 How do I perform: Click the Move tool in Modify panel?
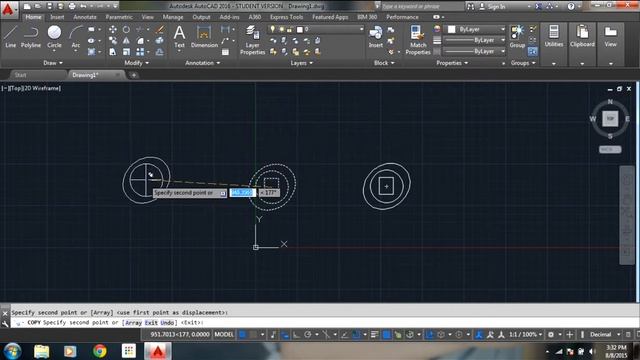113,29
